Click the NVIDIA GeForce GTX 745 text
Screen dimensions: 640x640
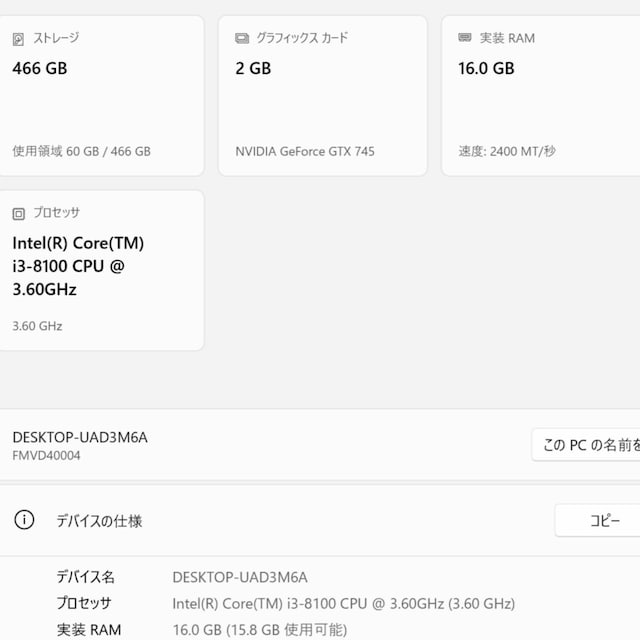305,152
